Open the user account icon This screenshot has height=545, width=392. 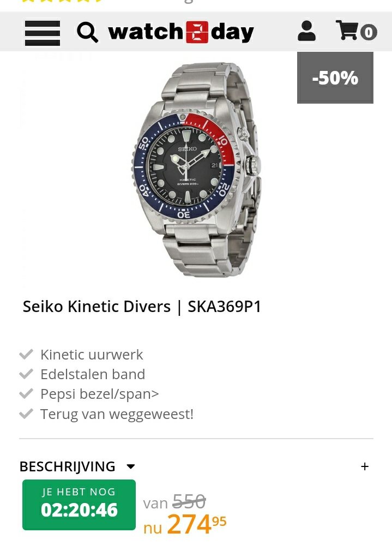[x=306, y=31]
